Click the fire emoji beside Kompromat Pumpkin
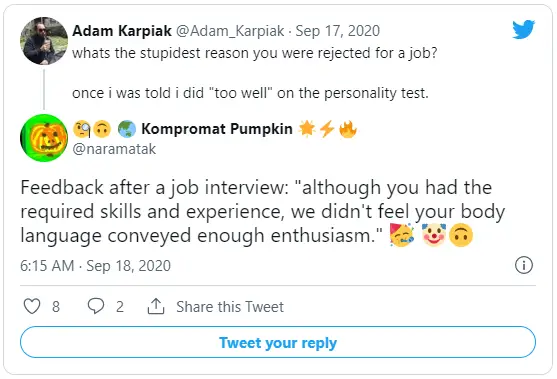The height and width of the screenshot is (379, 557). (348, 129)
